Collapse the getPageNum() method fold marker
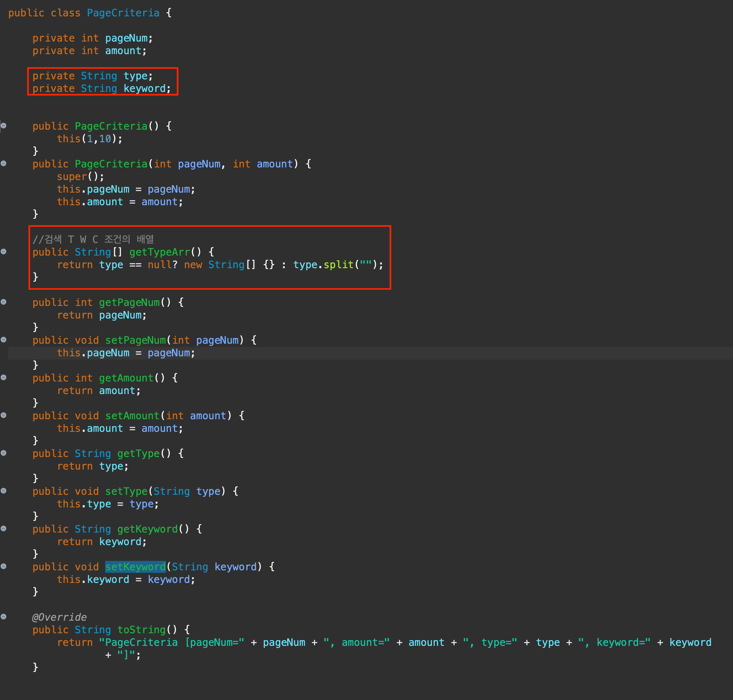 [3, 302]
